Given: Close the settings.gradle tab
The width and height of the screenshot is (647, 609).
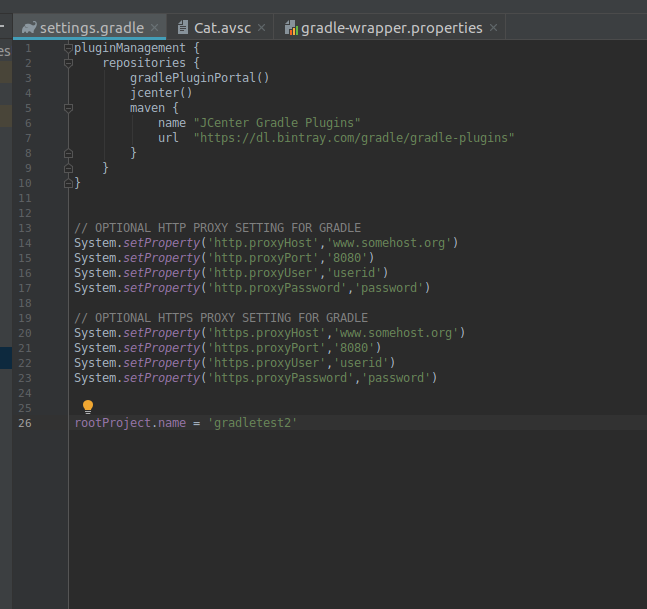Looking at the screenshot, I should click(x=154, y=28).
